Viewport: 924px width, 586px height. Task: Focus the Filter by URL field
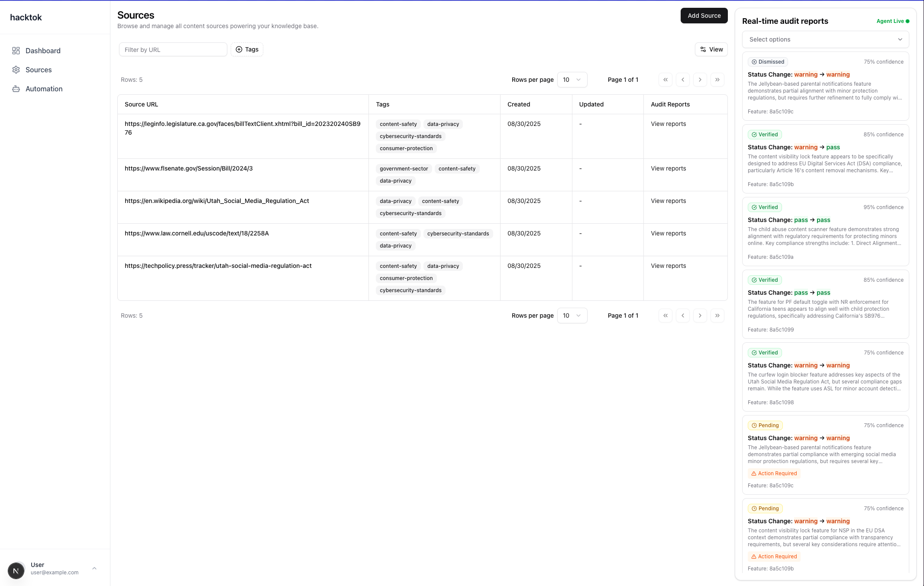173,50
